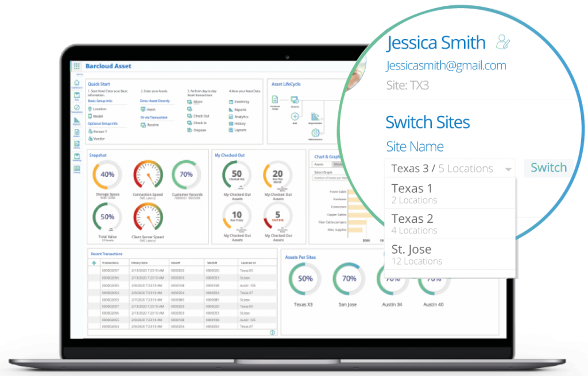Click Layouts icon in Quick Start
588x376 pixels.
(x=231, y=130)
